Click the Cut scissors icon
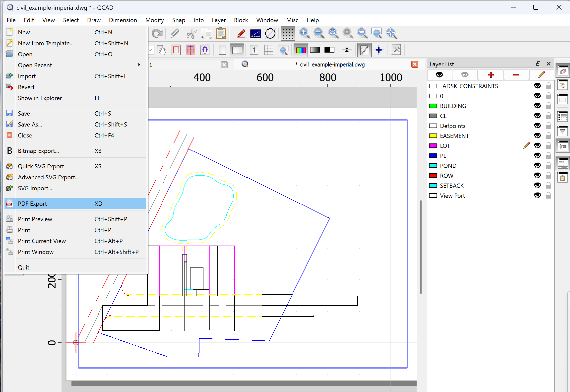This screenshot has height=392, width=570. [191, 33]
